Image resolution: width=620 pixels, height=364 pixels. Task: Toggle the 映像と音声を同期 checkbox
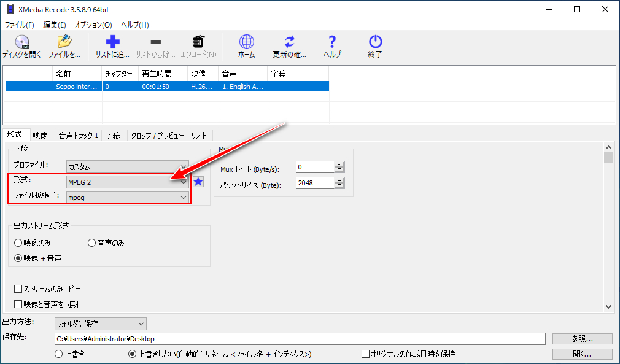tap(18, 304)
